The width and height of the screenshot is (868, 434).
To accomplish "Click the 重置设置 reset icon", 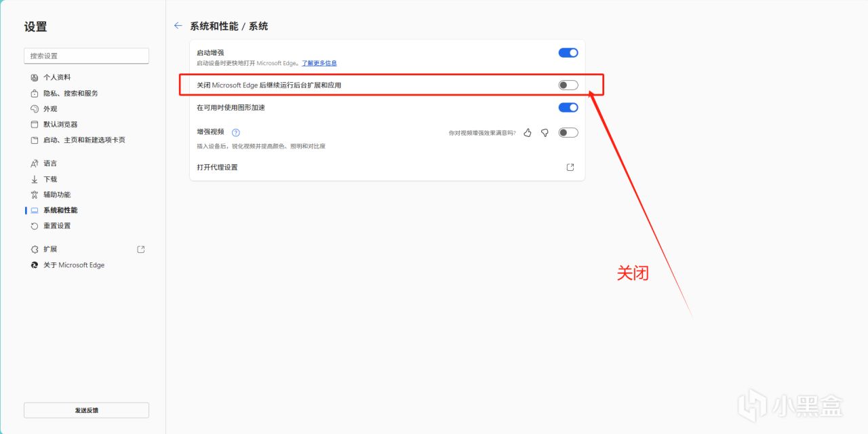I will click(35, 226).
